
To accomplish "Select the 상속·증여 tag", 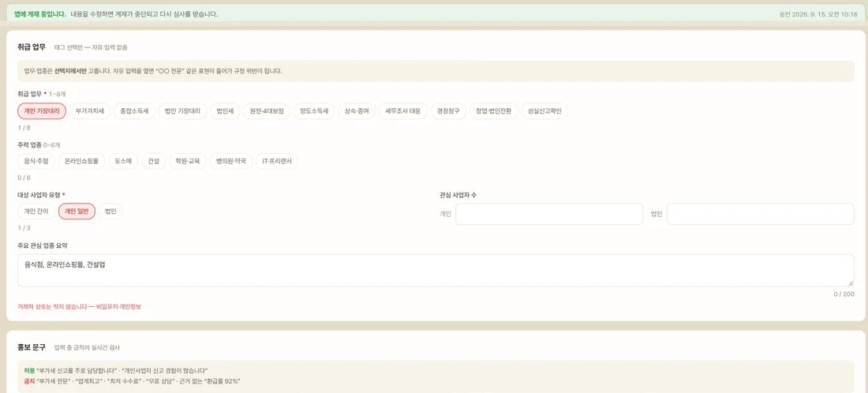I will 357,111.
